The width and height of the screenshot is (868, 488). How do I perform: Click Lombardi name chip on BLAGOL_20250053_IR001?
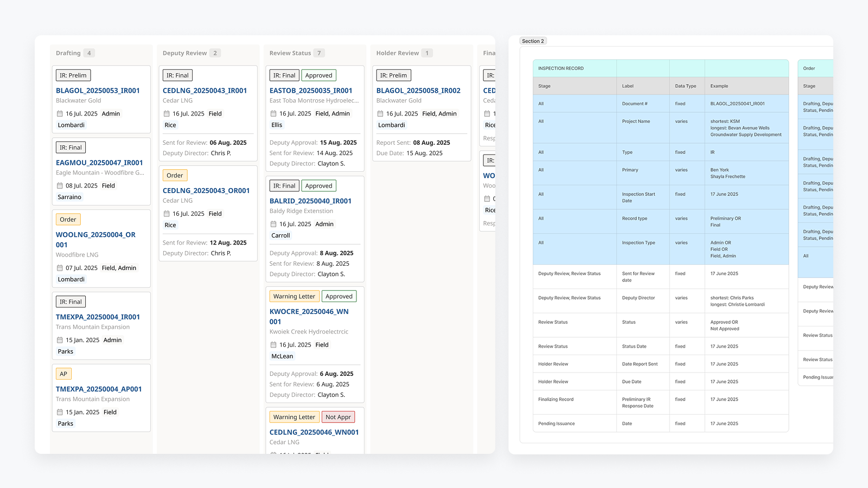pos(71,125)
